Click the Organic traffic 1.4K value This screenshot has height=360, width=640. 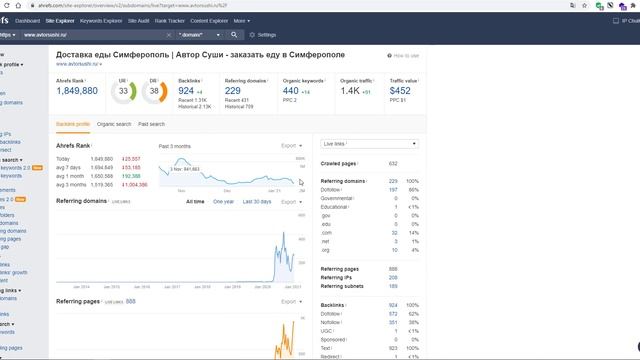coord(350,91)
